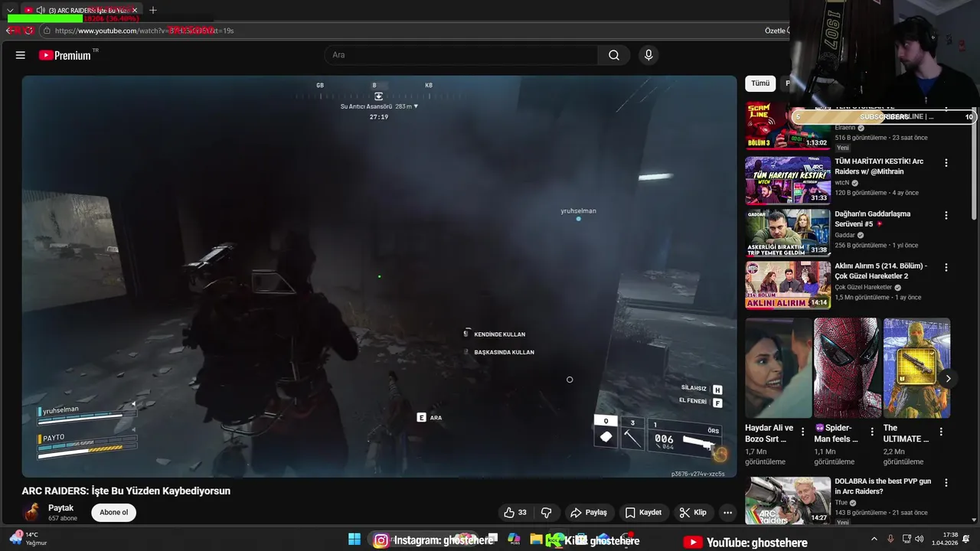Screen dimensions: 980x551
Task: Dislike the video with thumbs down
Action: [x=547, y=513]
